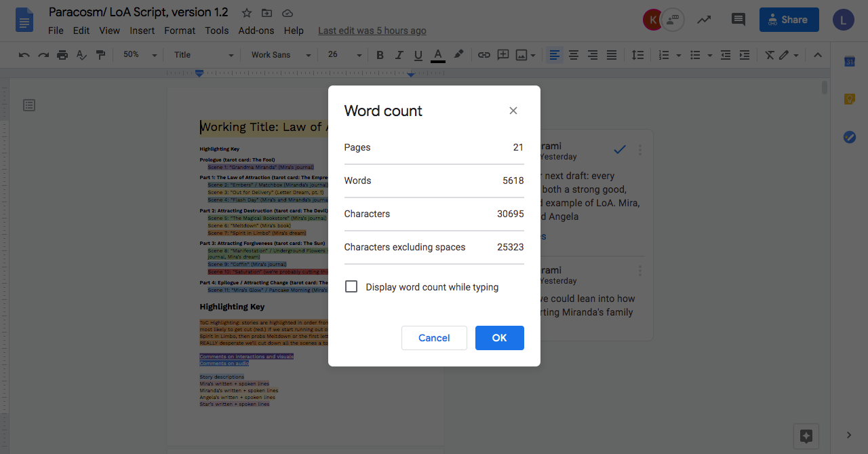Screen dimensions: 868x454
Task: Click the activity dashboard trend icon
Action: (704, 20)
